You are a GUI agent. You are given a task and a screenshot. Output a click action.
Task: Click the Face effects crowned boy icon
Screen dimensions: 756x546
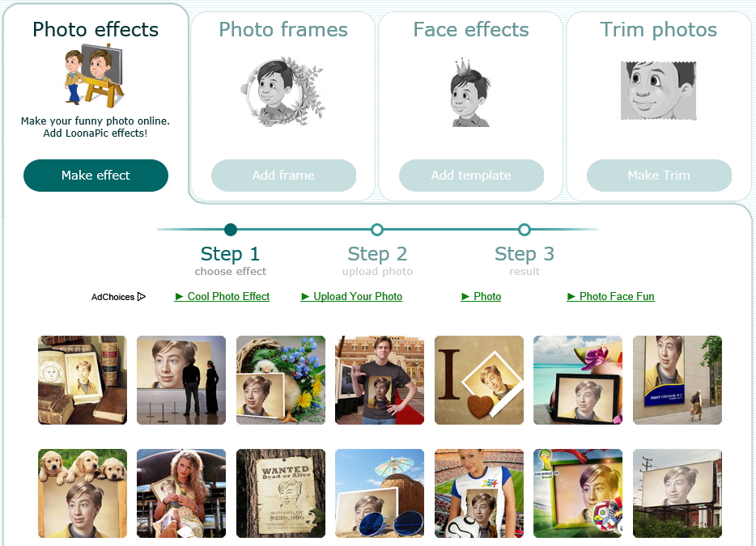(x=470, y=93)
